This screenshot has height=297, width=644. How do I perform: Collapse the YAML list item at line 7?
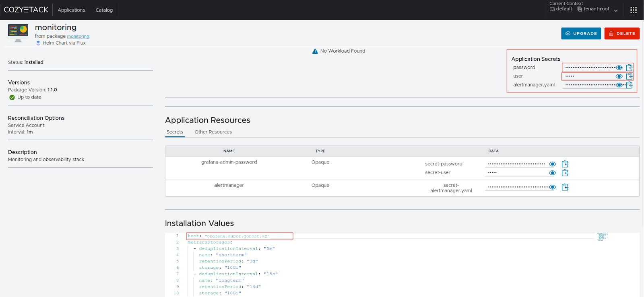195,274
